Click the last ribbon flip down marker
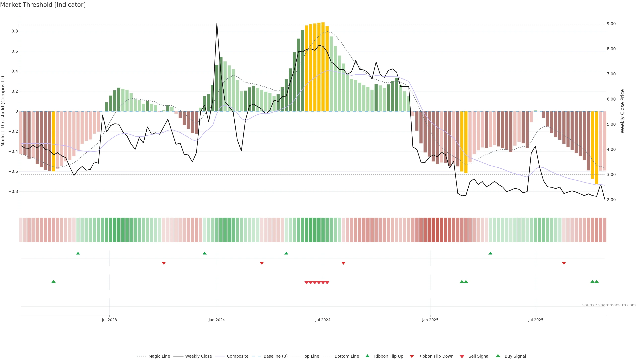Screen dimensions: 644x362 pos(564,263)
